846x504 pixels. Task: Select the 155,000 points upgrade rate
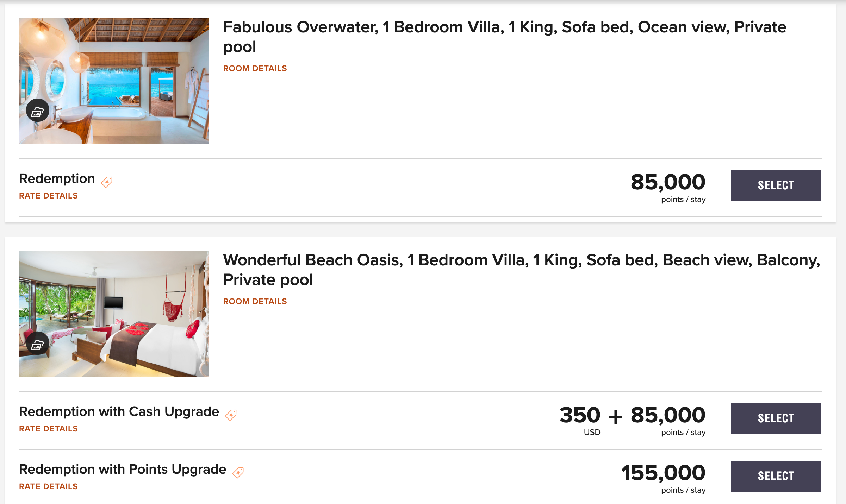(776, 477)
